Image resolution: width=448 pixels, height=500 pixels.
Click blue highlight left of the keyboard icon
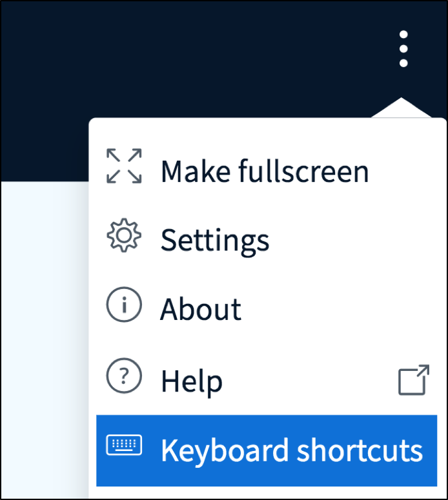[101, 450]
